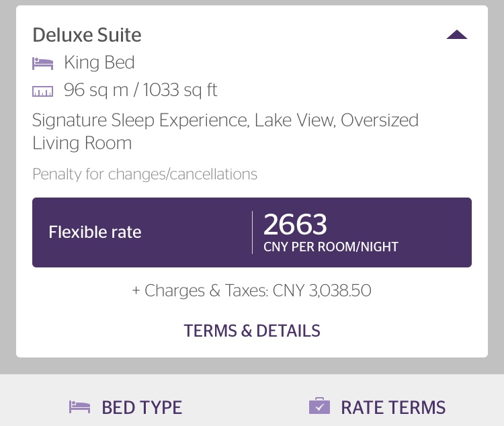Click the 1033 sq ft text

180,90
